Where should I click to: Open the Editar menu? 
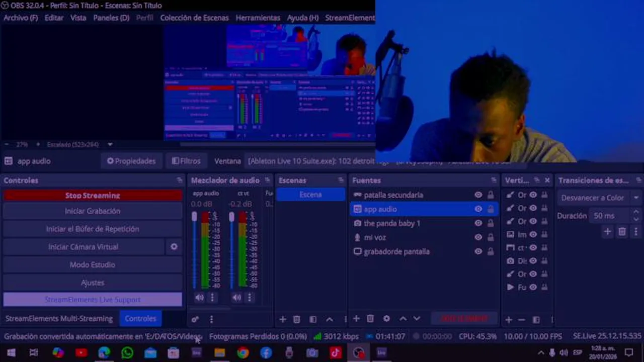point(54,18)
